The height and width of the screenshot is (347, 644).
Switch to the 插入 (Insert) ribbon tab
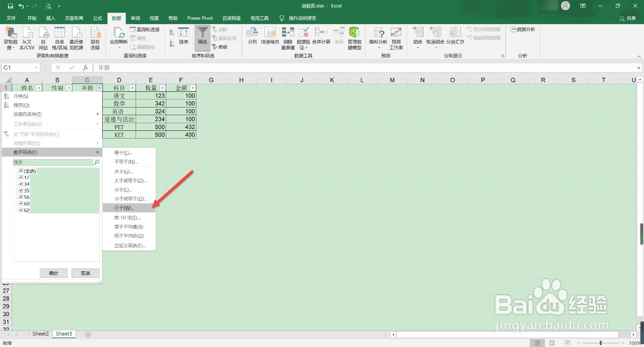click(51, 18)
